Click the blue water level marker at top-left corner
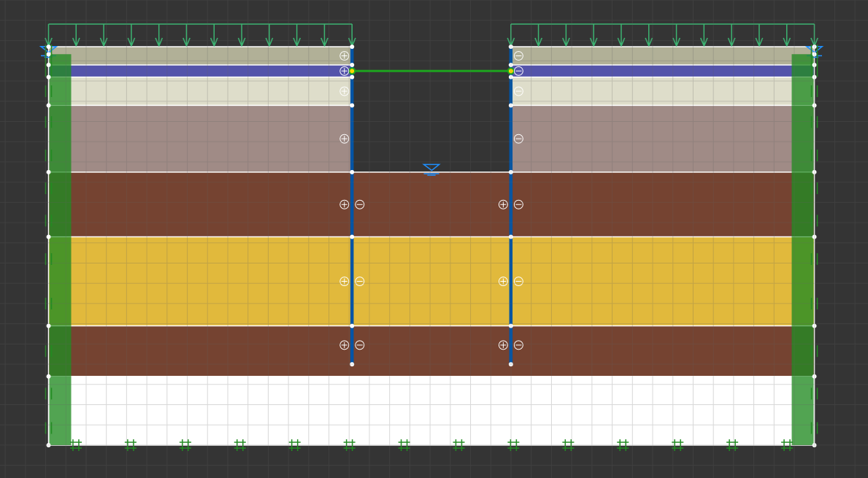This screenshot has width=868, height=478. (x=47, y=48)
